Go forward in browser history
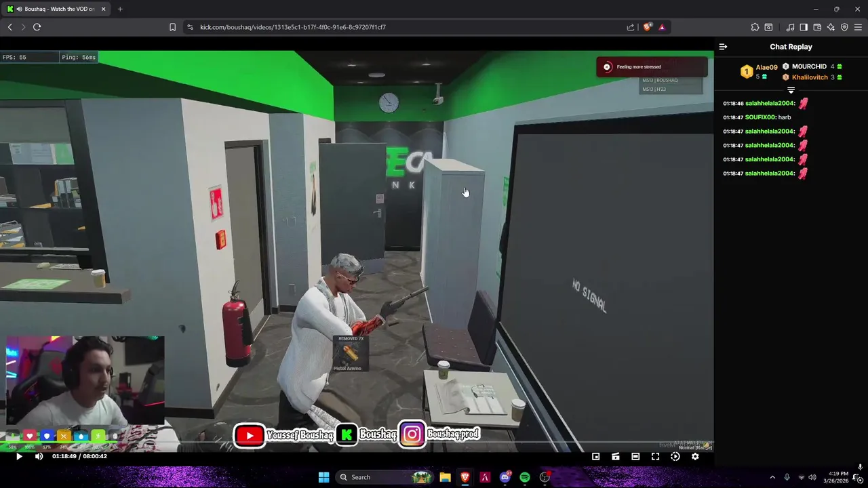868x488 pixels. (x=23, y=27)
